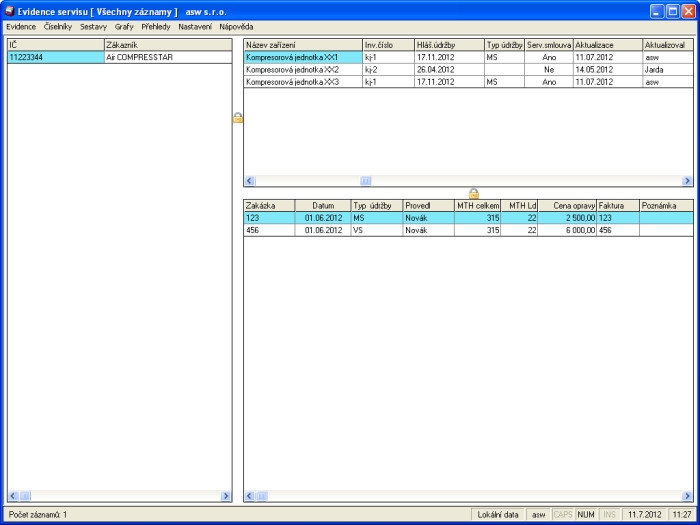Click right arrow of orders table scrollbar
Screen dimensions: 700x525
(x=687, y=496)
